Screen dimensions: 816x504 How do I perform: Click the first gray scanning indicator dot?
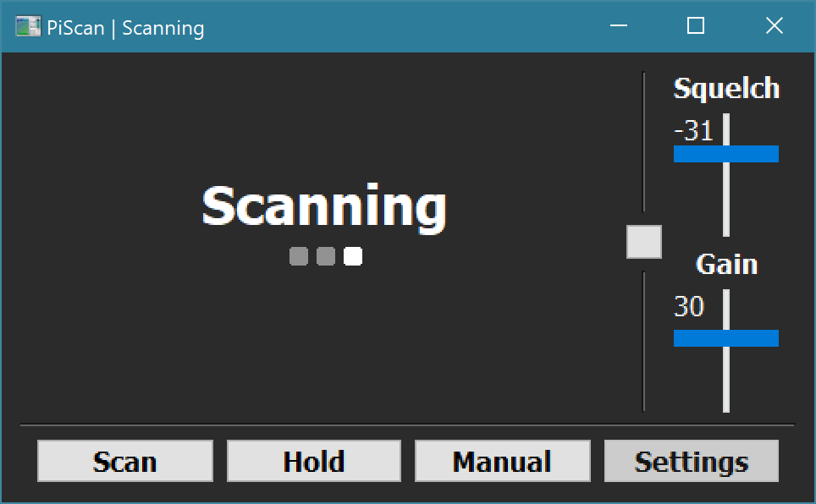tap(298, 256)
